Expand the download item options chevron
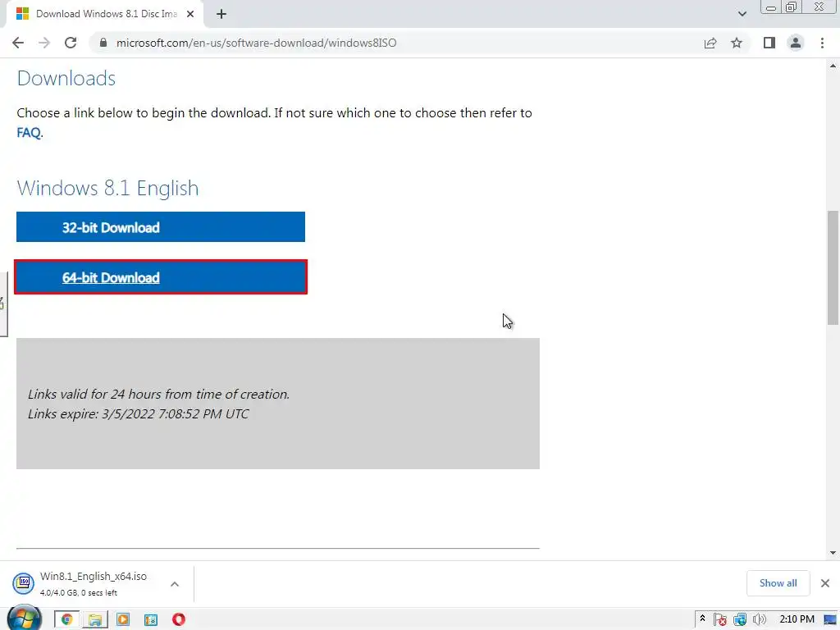The height and width of the screenshot is (630, 840). [x=175, y=584]
